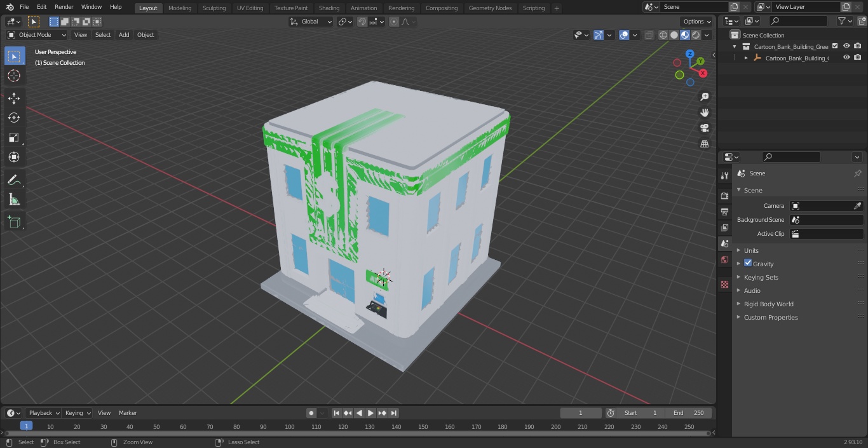The width and height of the screenshot is (868, 448).
Task: Toggle camera view icon in viewport
Action: (704, 128)
